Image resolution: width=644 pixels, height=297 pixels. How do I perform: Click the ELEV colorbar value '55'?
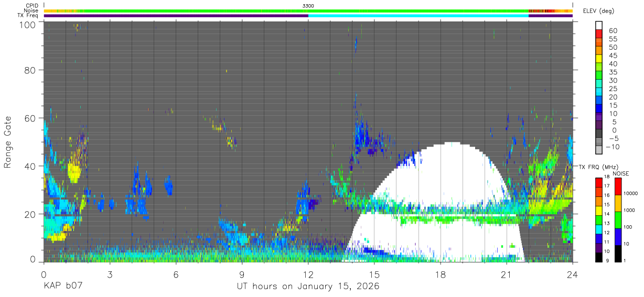(x=613, y=39)
